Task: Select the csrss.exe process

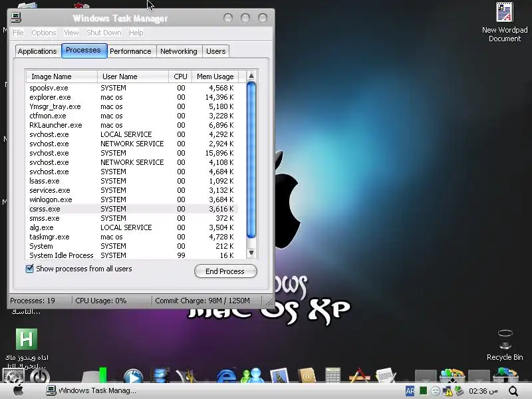Action: pos(132,209)
